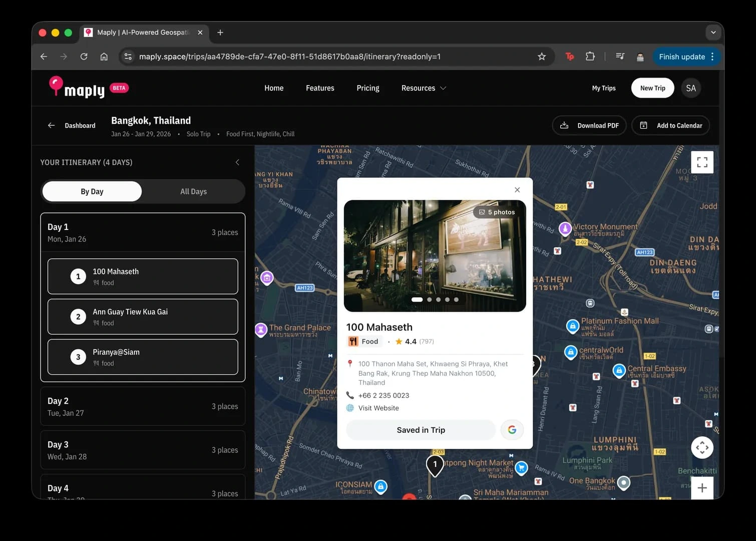Open the red Tp extension
The image size is (756, 541).
pos(570,57)
